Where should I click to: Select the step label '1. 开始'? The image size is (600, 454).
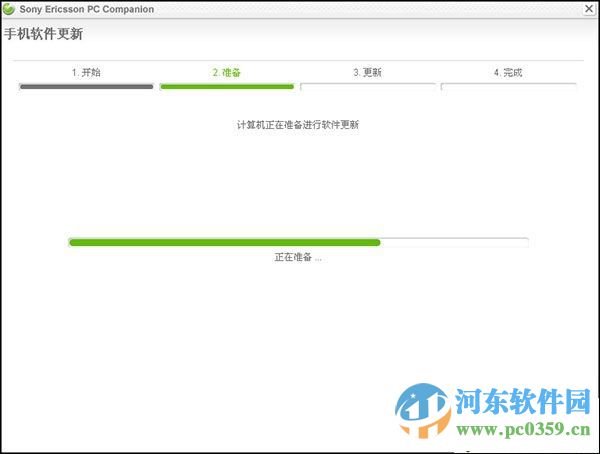click(x=86, y=72)
